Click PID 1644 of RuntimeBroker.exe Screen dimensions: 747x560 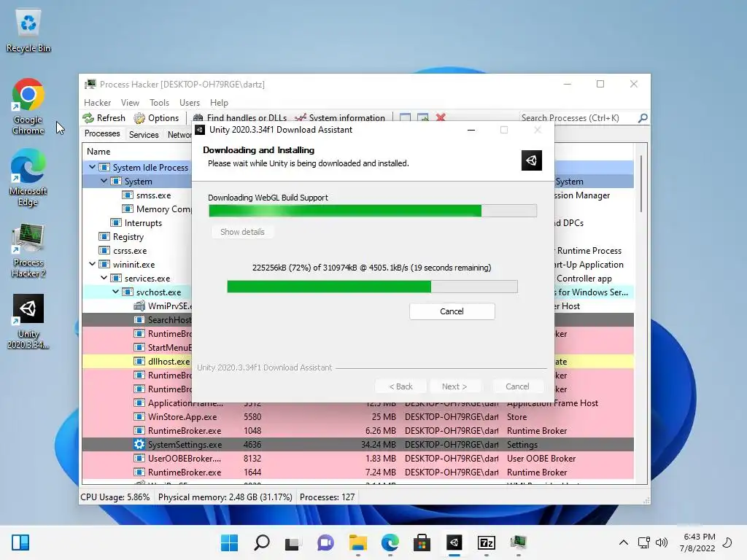tap(252, 472)
